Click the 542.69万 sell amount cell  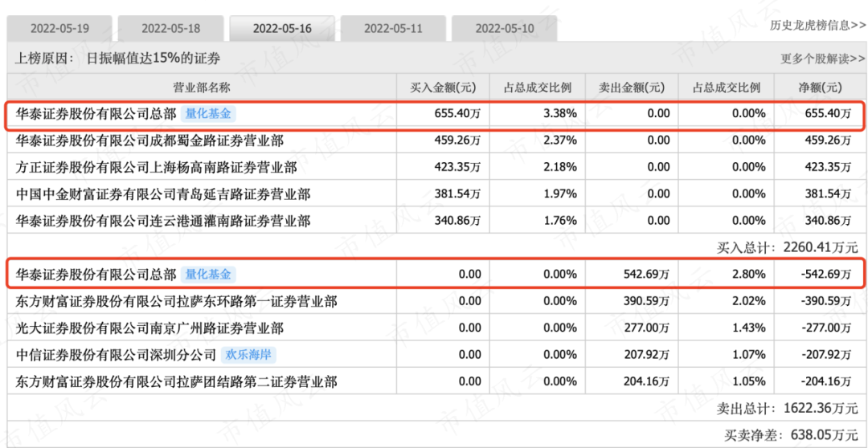[x=646, y=275]
